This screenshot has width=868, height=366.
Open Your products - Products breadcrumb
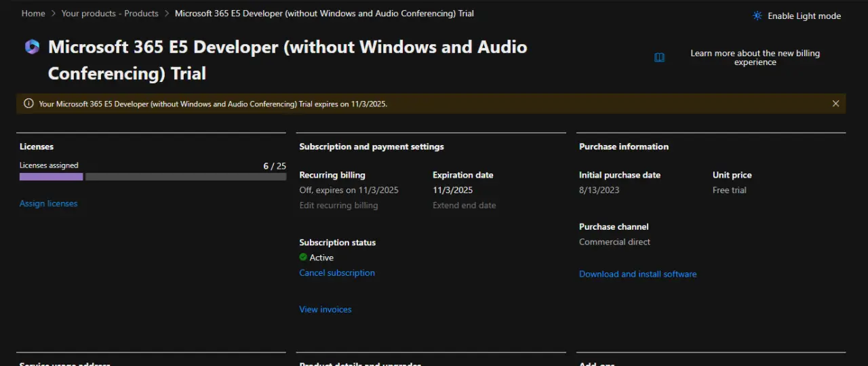coord(110,14)
